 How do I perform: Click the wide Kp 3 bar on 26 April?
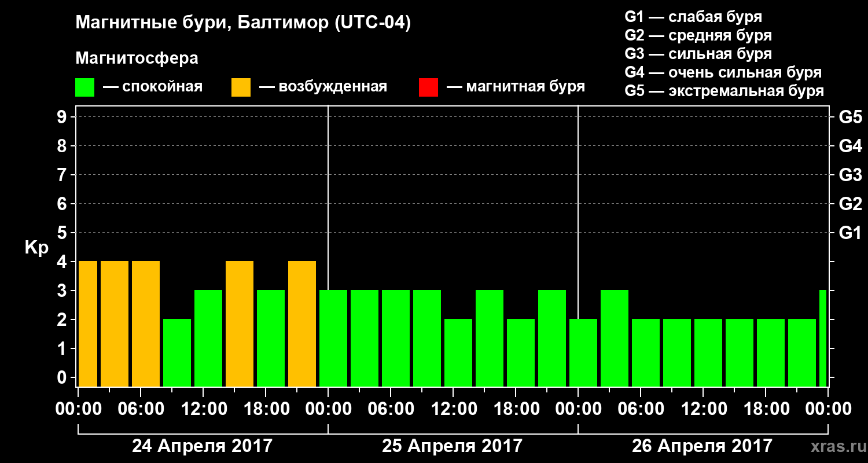click(615, 339)
